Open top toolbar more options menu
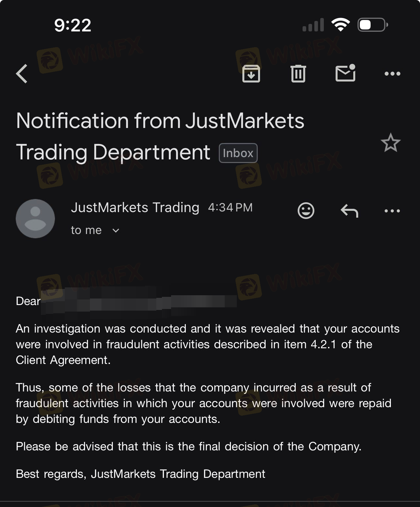420x507 pixels. 392,74
